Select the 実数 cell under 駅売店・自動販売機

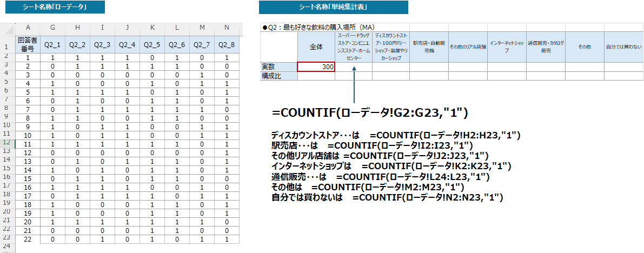click(x=429, y=67)
